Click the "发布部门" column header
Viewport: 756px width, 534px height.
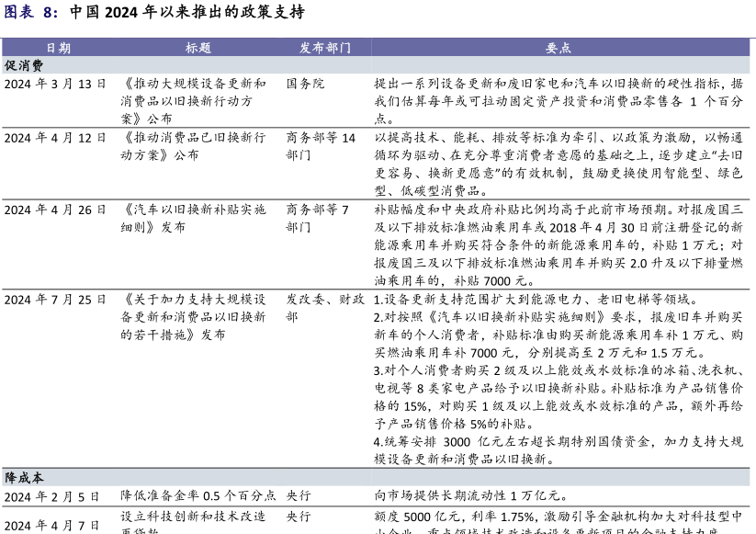point(324,48)
